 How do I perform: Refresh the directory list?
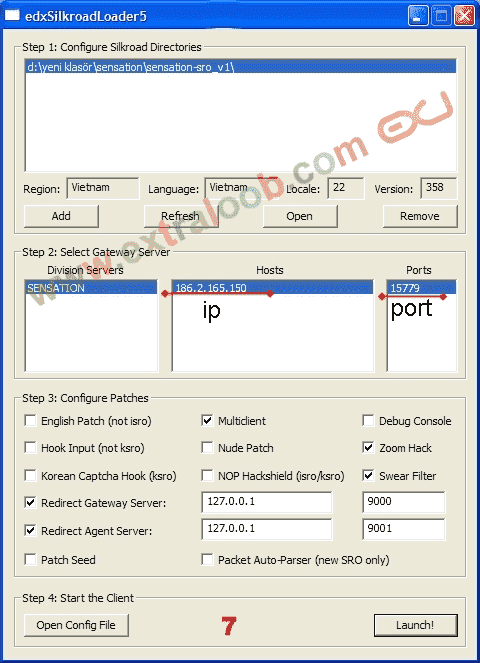click(181, 216)
